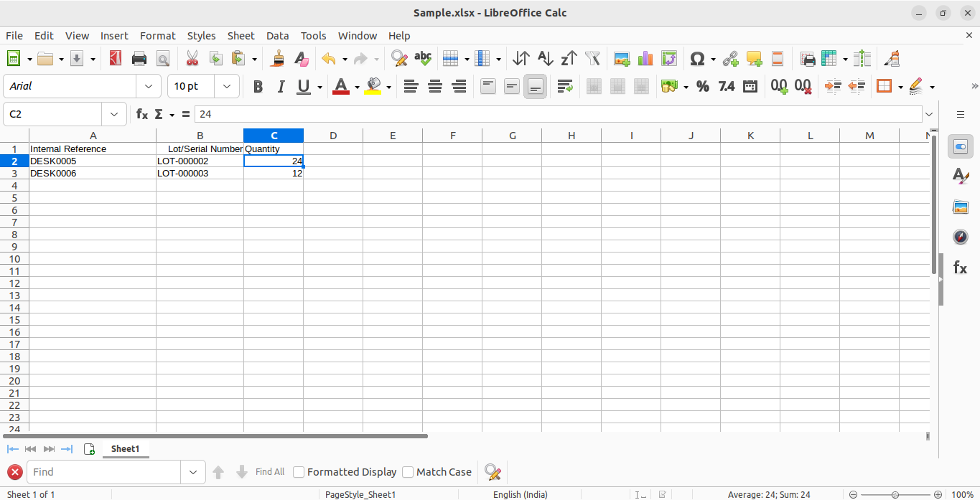Toggle Bold formatting

tap(258, 86)
